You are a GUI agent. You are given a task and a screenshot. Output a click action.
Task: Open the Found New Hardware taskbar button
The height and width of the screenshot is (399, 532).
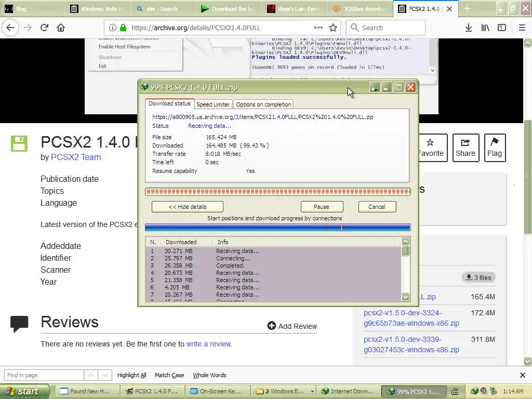(x=87, y=391)
